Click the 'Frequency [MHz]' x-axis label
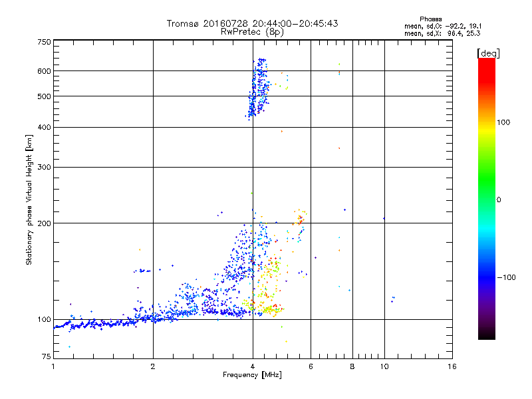Viewport: 532px width, 399px height. pyautogui.click(x=252, y=374)
